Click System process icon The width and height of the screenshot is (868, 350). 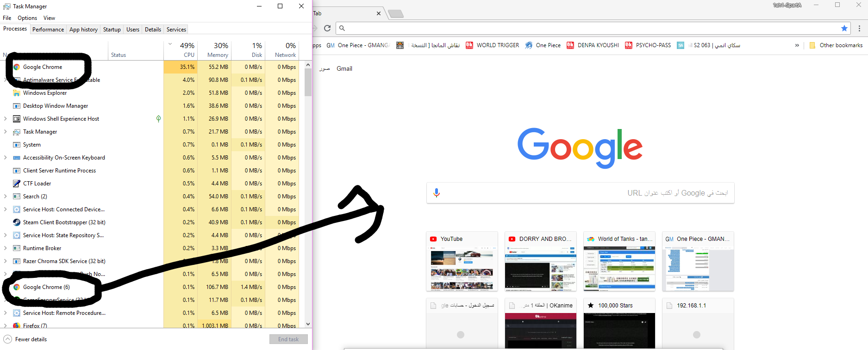pos(17,145)
